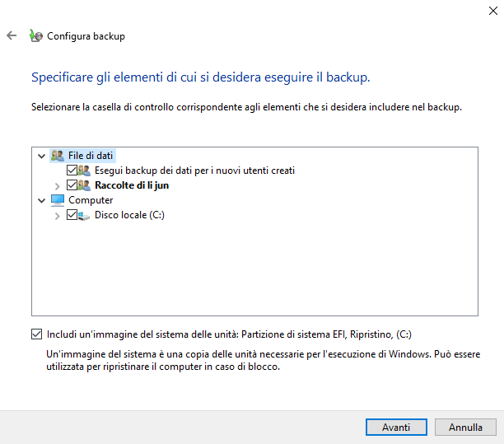Click the back arrow icon
This screenshot has width=504, height=444.
pos(12,36)
